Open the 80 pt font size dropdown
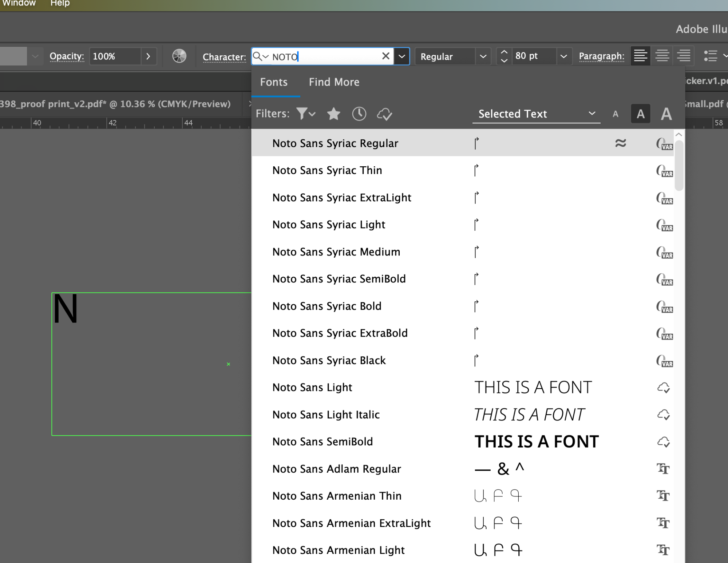Image resolution: width=728 pixels, height=563 pixels. 563,56
